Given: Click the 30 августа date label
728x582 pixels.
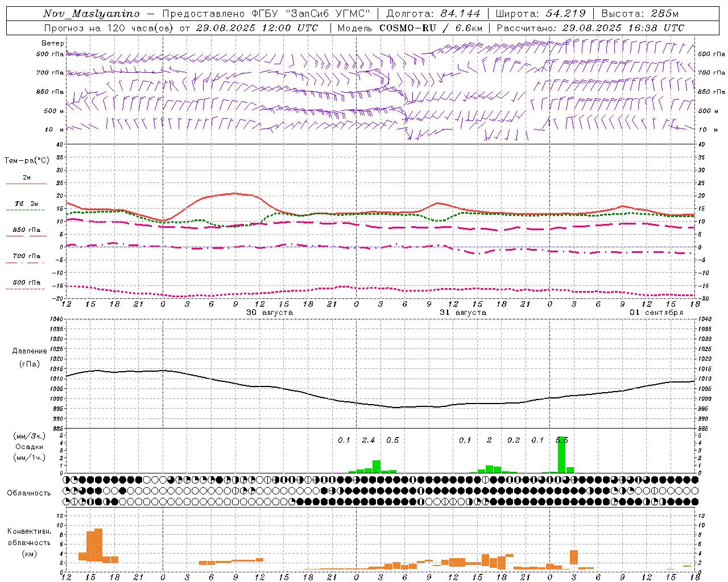Looking at the screenshot, I should 270,313.
